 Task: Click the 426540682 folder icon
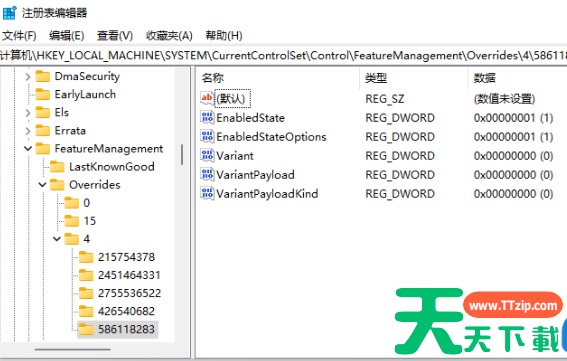86,311
